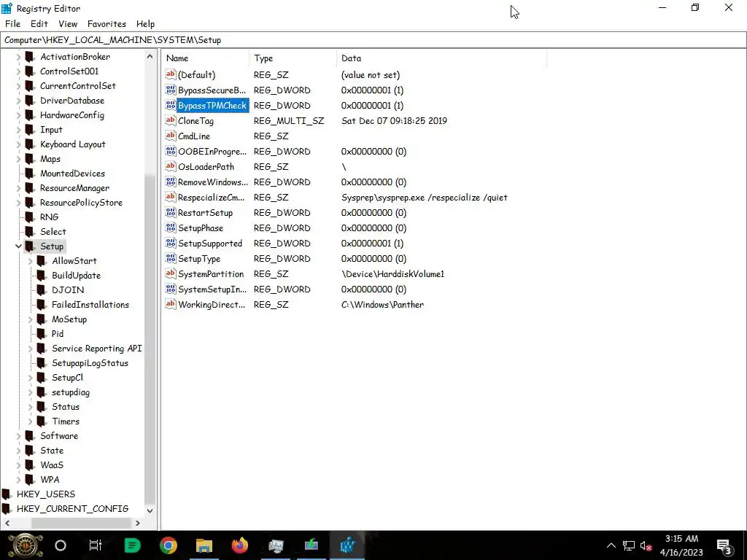Click the CmdLine string value icon

click(171, 136)
